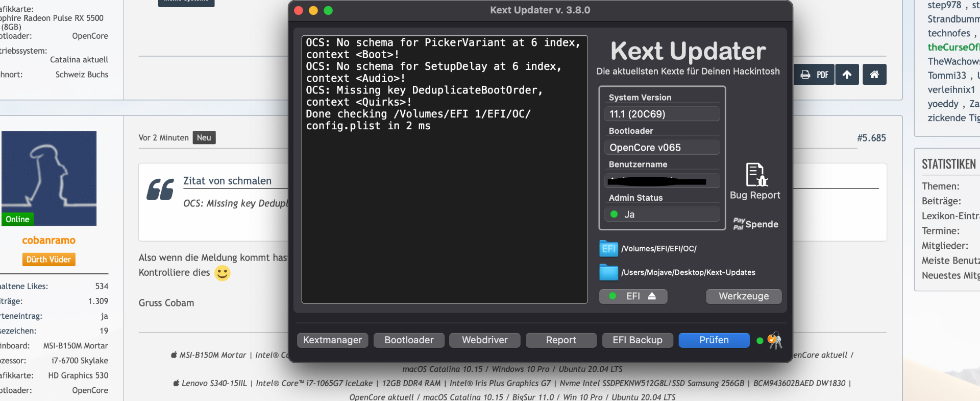Click the printer PDF button on forum
This screenshot has width=980, height=401.
[x=814, y=75]
